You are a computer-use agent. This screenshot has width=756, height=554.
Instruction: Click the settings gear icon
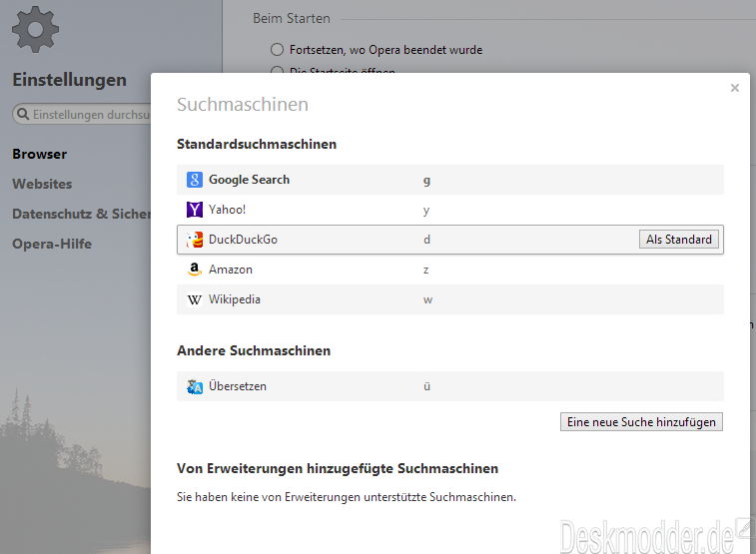(35, 29)
